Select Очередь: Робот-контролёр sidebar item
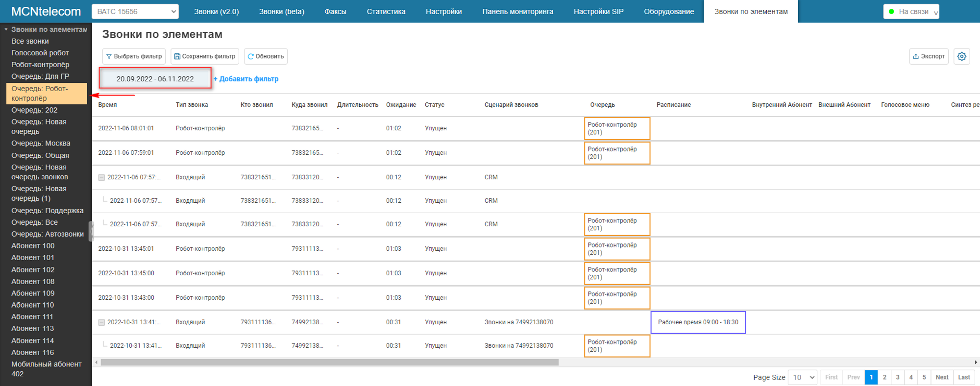This screenshot has width=980, height=386. tap(47, 93)
